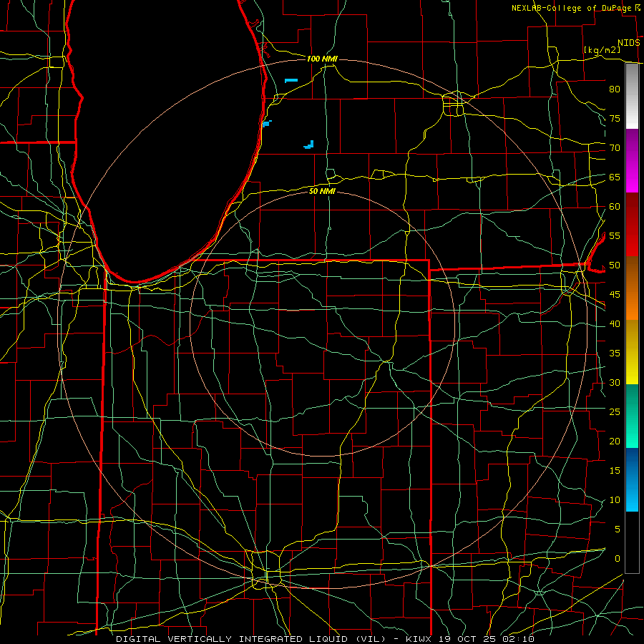
Task: Click the 50 value on color scale
Action: tap(615, 265)
